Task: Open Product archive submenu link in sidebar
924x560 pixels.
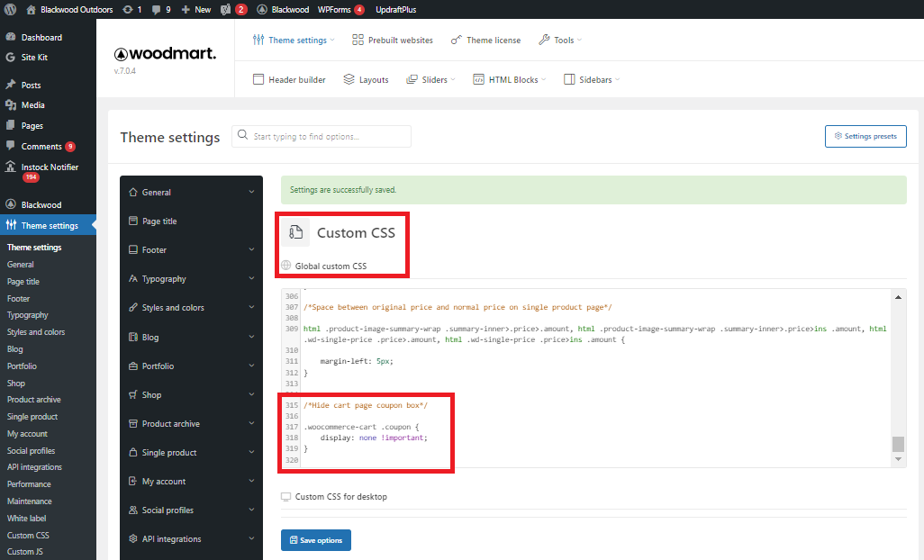Action: 33,399
